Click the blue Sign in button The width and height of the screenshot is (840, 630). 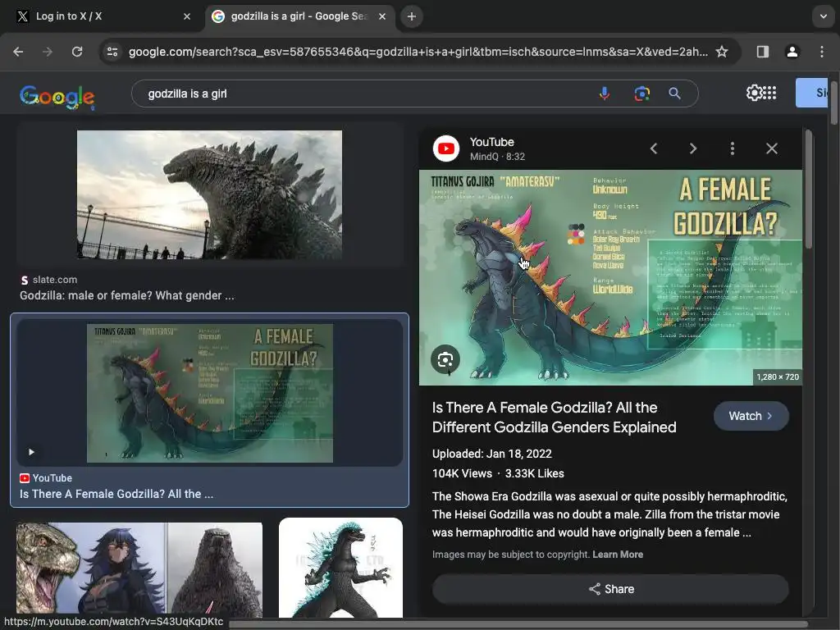click(x=811, y=93)
